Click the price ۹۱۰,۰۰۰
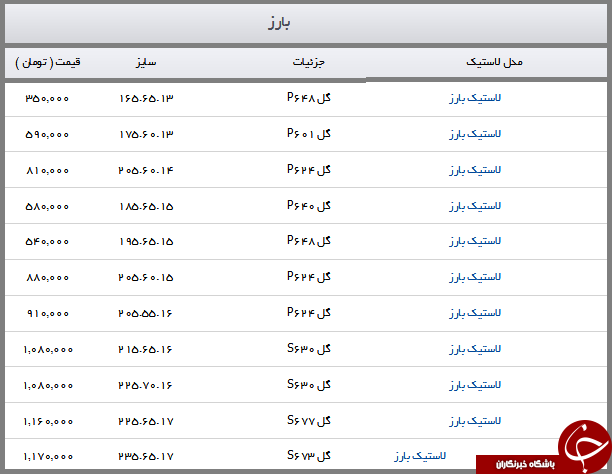The image size is (612, 474). point(48,313)
